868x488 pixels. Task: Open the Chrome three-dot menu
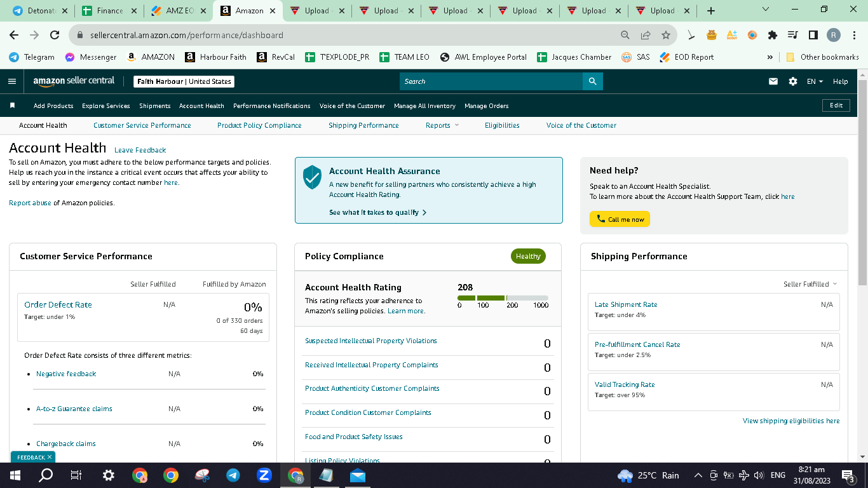click(x=853, y=35)
